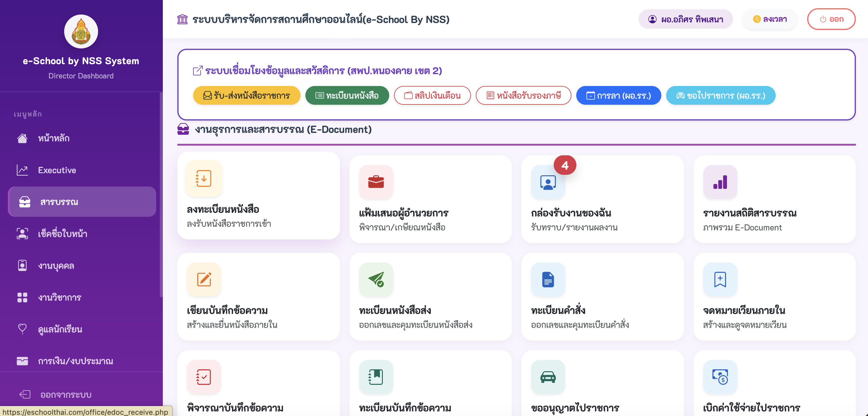Click the E-Document section inbox icon

click(183, 129)
